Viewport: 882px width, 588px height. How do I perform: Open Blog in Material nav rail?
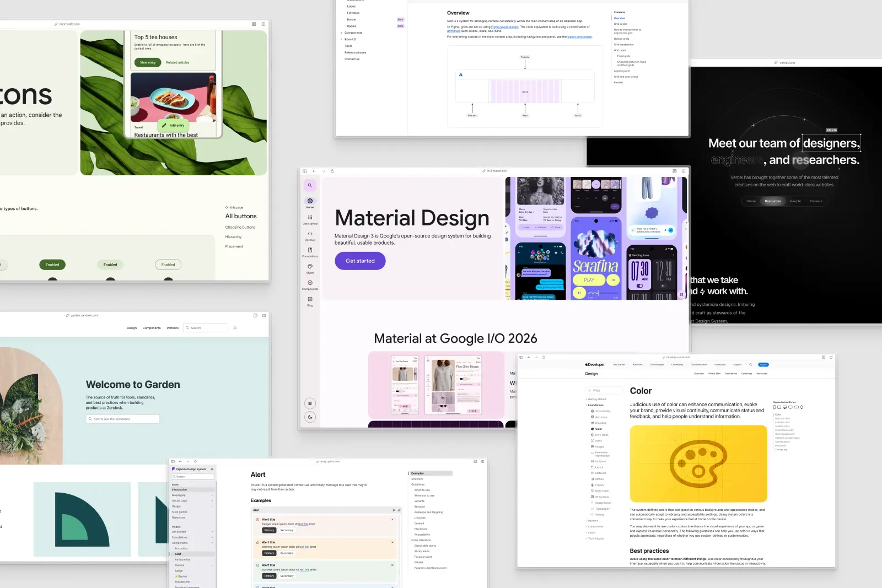pos(310,301)
